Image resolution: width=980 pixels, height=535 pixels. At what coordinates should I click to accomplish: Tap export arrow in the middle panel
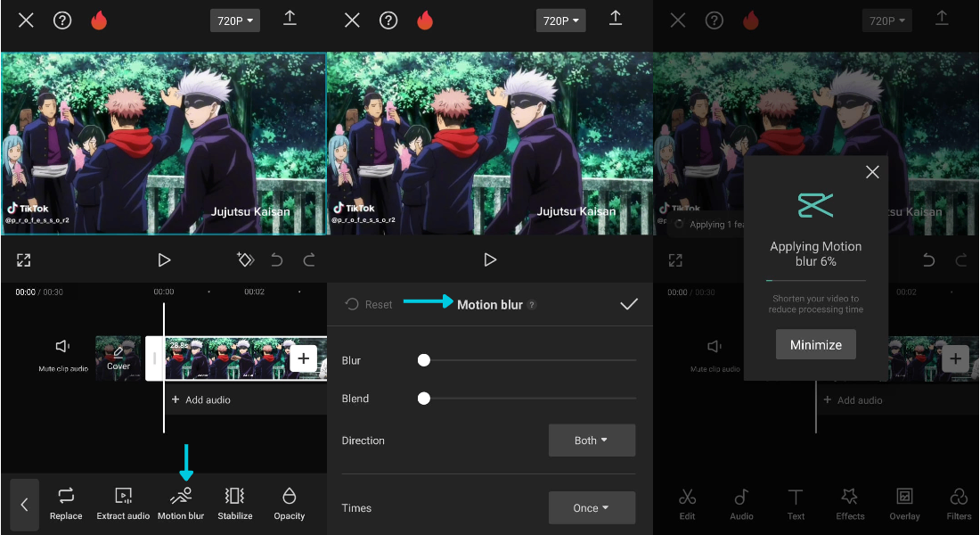[x=615, y=18]
